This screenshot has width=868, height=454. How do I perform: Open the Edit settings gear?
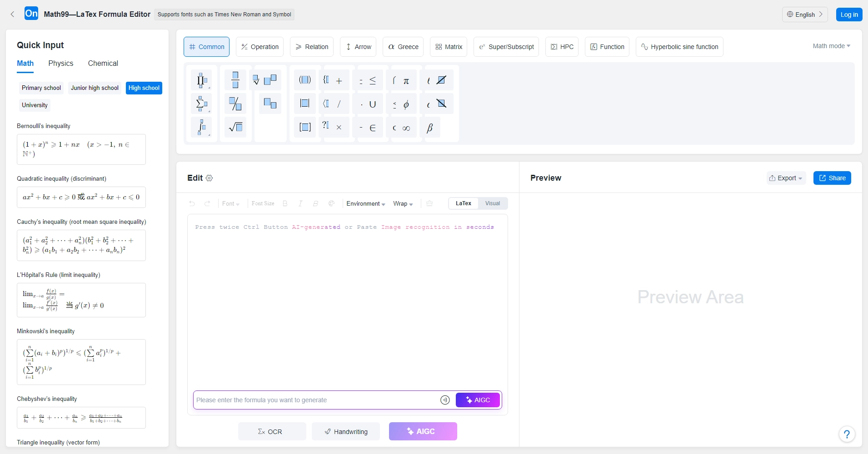209,178
